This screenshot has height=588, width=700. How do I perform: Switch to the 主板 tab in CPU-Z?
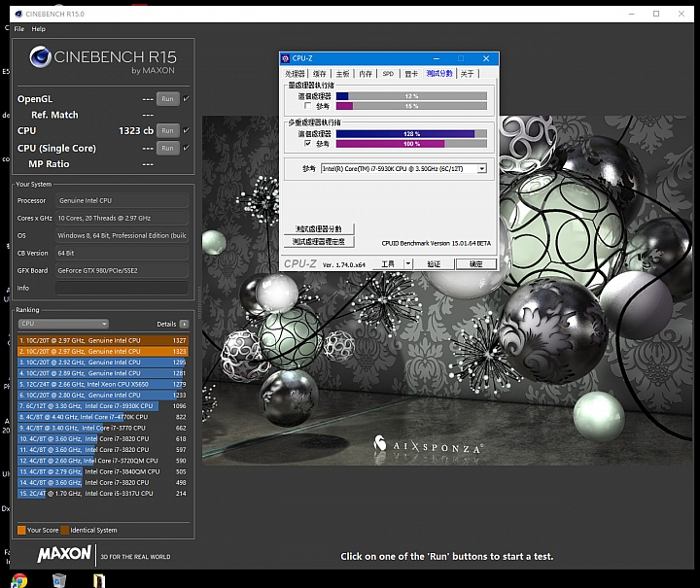pyautogui.click(x=342, y=74)
